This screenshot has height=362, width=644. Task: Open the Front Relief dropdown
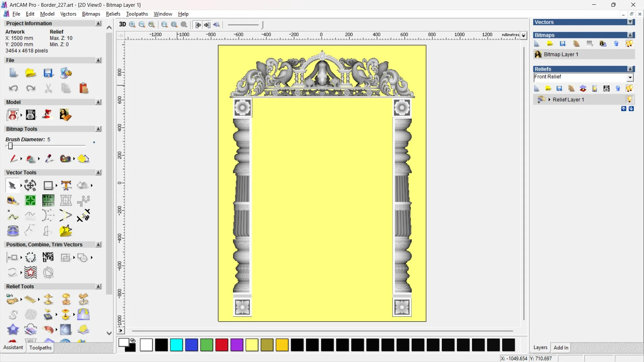tap(630, 77)
